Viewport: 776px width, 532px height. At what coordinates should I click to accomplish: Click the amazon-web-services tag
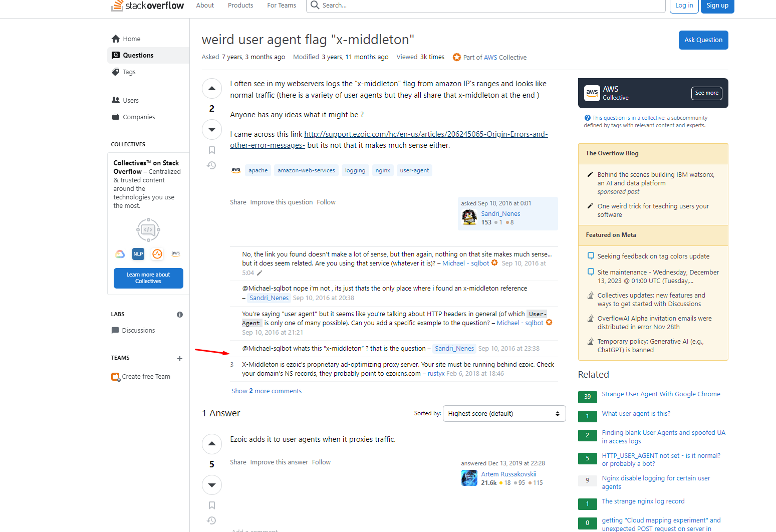pos(306,170)
